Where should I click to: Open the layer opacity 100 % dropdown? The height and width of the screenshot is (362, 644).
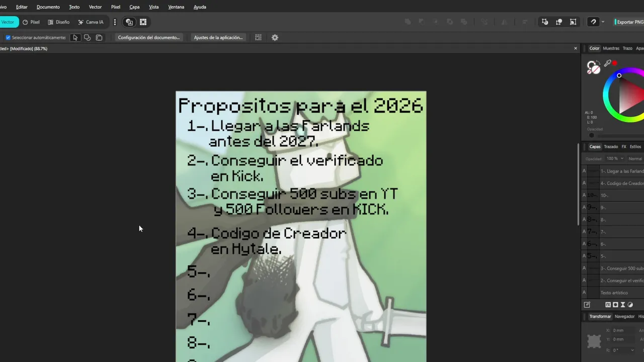(x=615, y=158)
